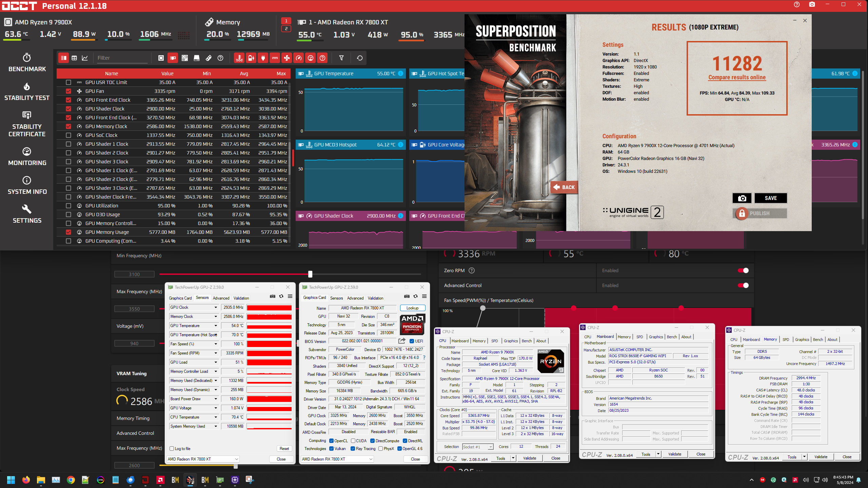Open the AMD Software taskbar icon

[x=160, y=480]
